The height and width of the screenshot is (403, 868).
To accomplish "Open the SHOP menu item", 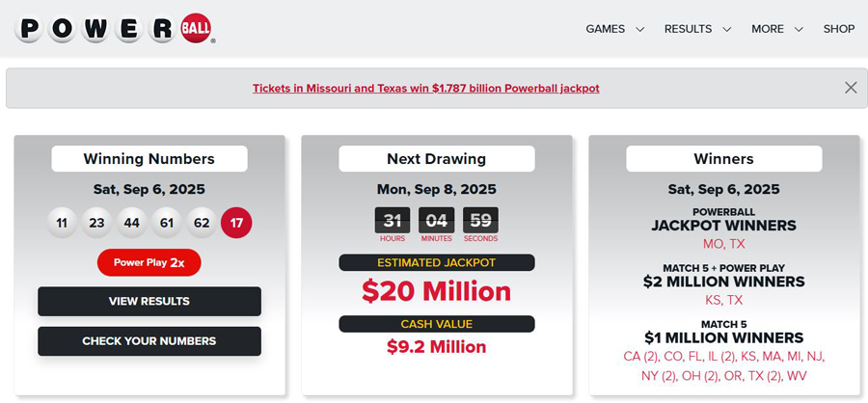I will [x=839, y=29].
